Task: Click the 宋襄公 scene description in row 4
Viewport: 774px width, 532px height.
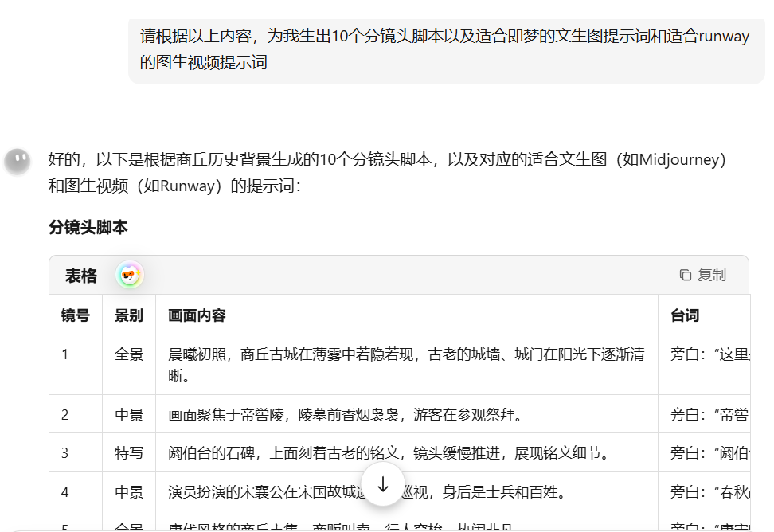Action: [x=263, y=492]
